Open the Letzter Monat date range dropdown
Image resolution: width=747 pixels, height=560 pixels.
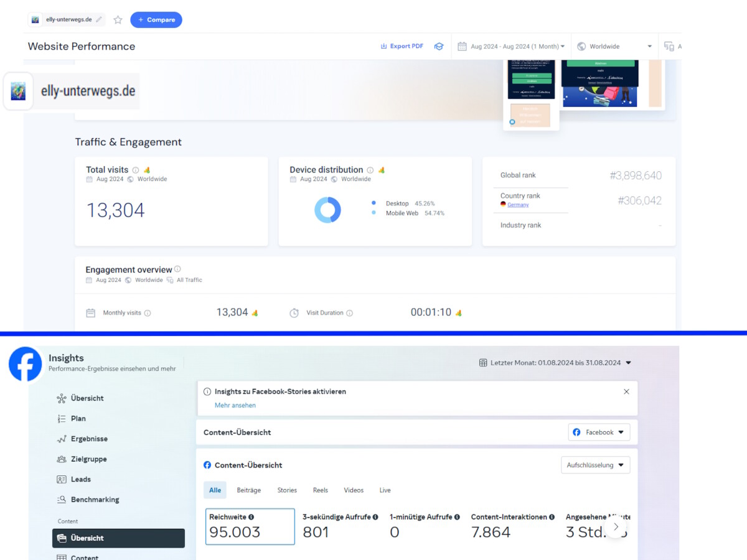[x=555, y=363]
